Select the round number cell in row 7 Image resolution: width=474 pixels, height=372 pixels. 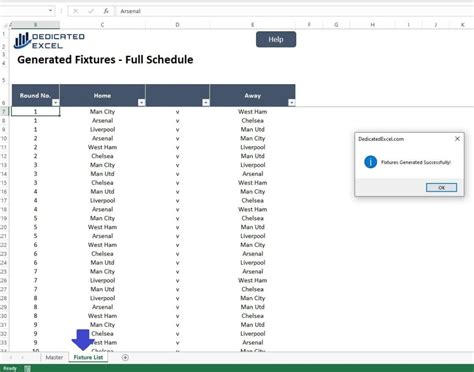(x=35, y=111)
